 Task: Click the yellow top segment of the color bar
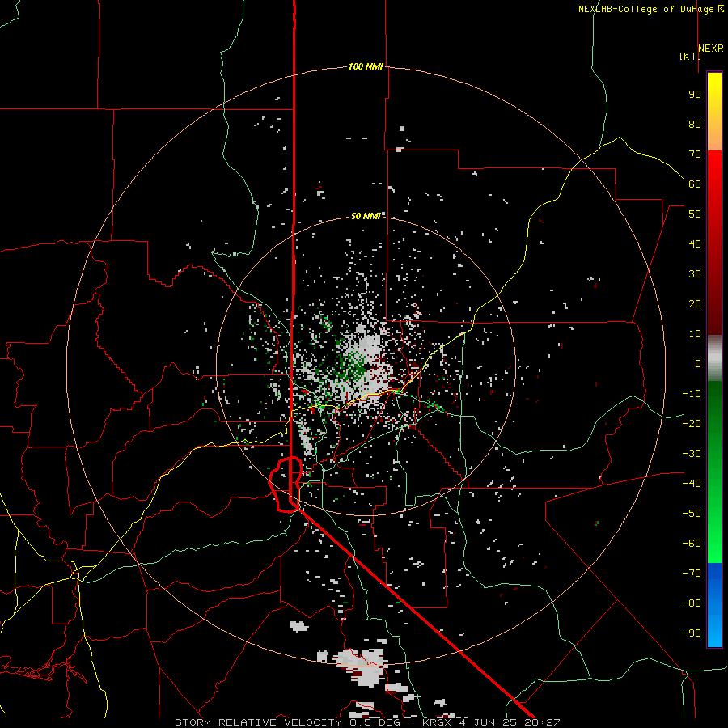tap(714, 112)
